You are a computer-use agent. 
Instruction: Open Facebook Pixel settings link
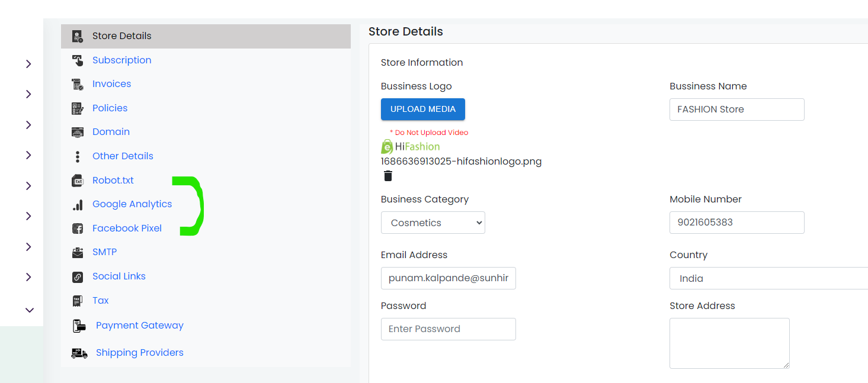coord(127,228)
